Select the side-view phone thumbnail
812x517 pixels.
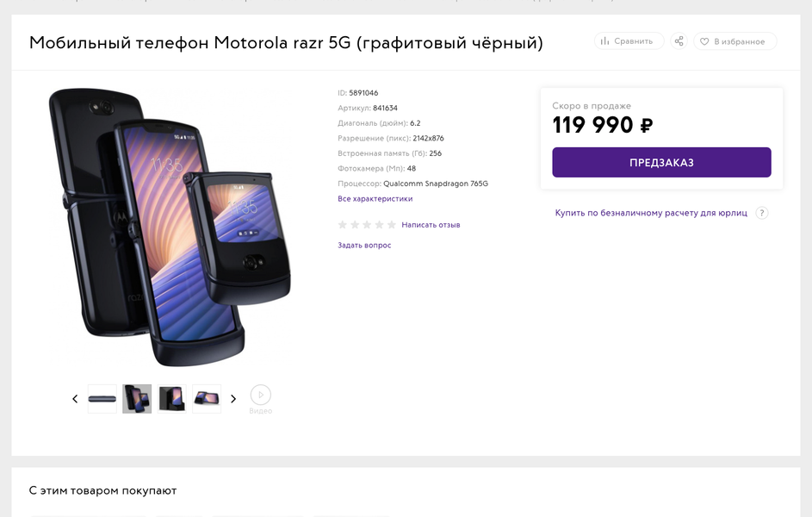click(102, 399)
